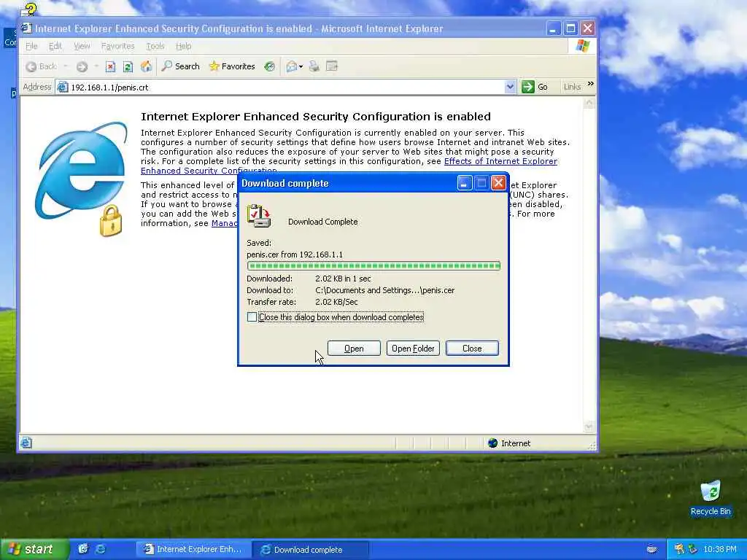
Task: Click Open Folder in download dialog
Action: [x=413, y=349]
